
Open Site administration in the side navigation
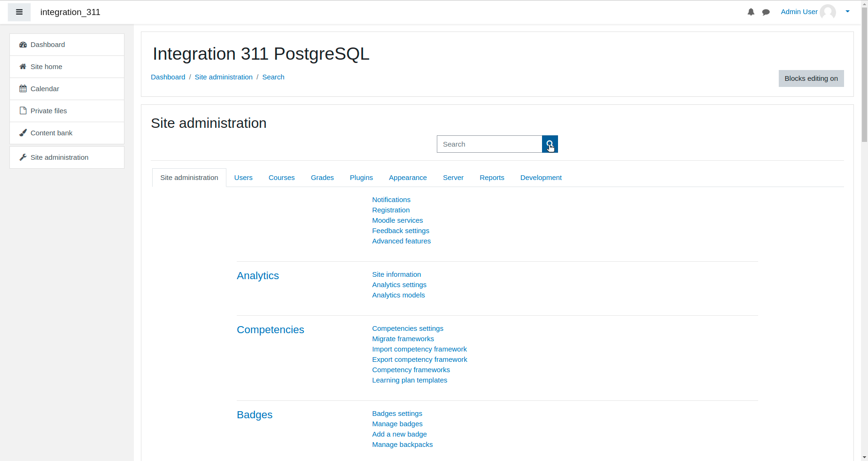click(x=67, y=157)
